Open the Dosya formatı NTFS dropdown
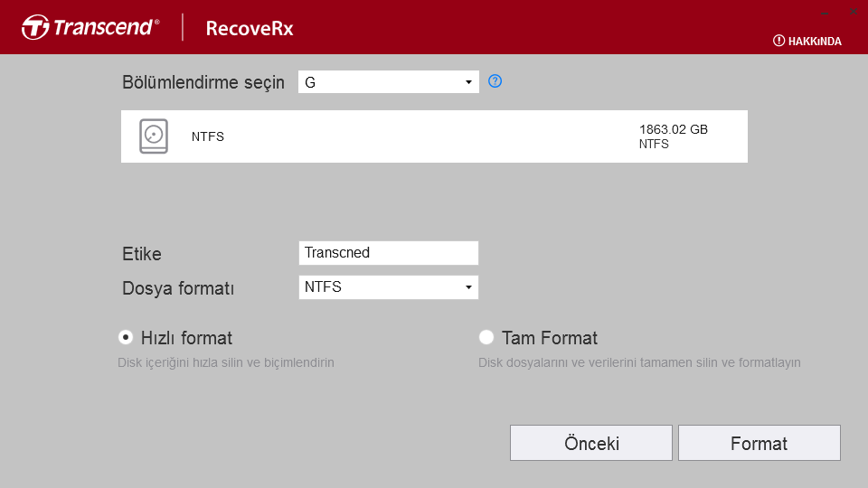The width and height of the screenshot is (868, 488). click(x=389, y=287)
